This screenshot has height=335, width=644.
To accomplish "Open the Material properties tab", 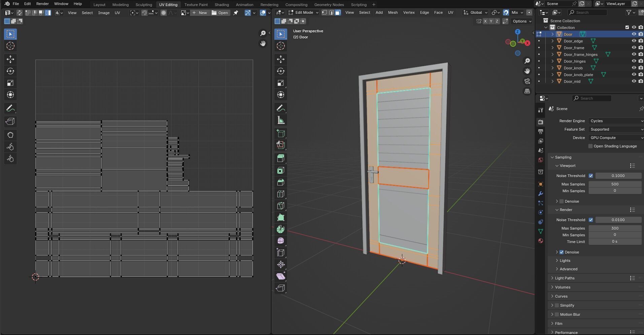I will point(540,241).
